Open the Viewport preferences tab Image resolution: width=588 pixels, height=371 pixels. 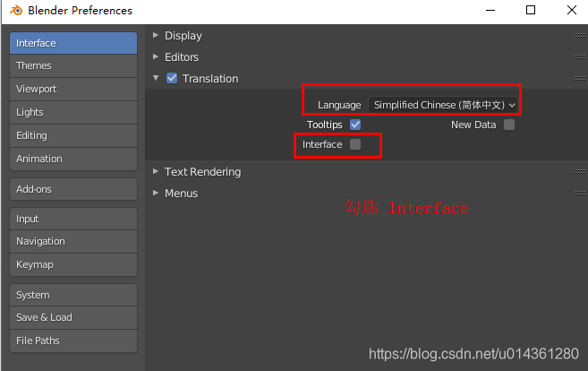73,89
